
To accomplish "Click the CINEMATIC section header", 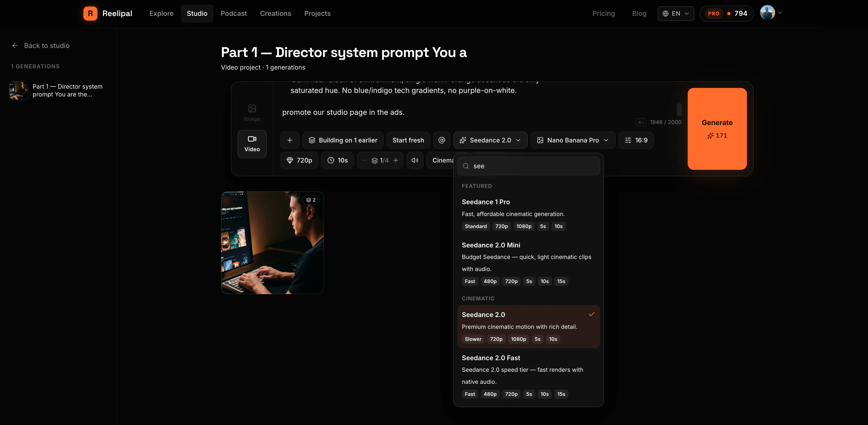I will pyautogui.click(x=478, y=299).
